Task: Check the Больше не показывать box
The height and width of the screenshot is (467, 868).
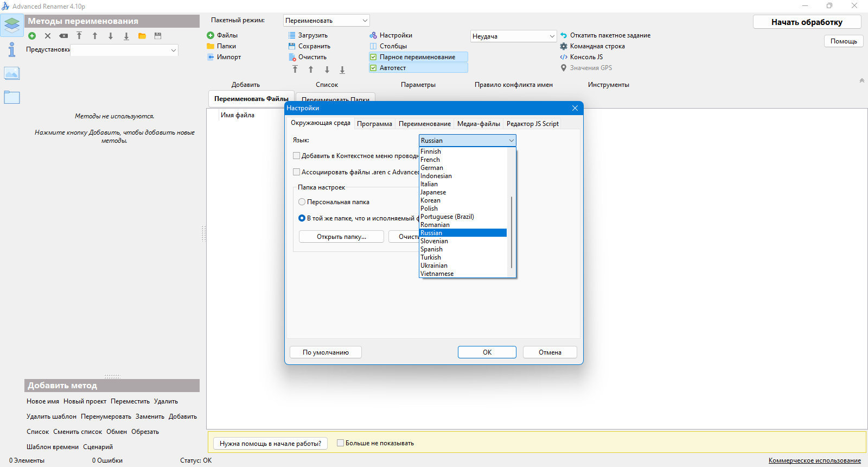Action: click(340, 443)
